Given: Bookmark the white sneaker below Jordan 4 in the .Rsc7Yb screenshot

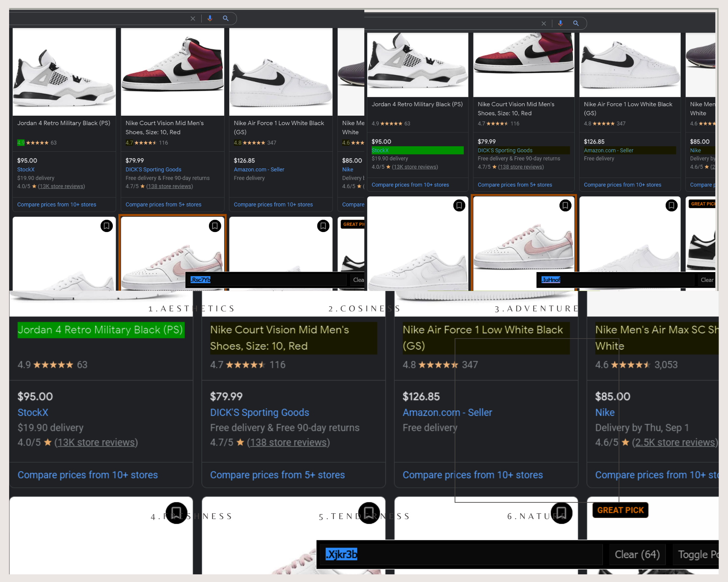Looking at the screenshot, I should [107, 226].
